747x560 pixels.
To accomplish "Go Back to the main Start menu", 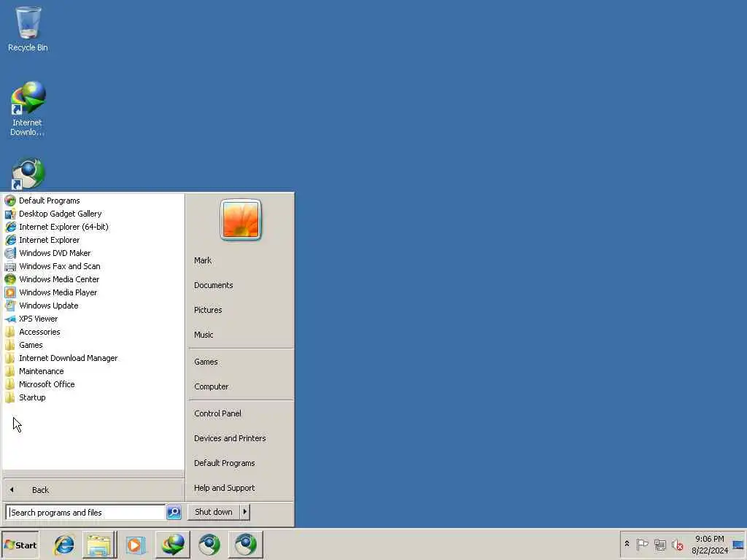I will (93, 489).
